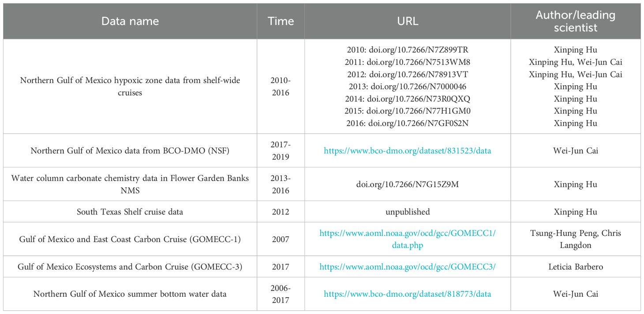Click the "Author/leading scientist" column header
The width and height of the screenshot is (644, 314).
point(575,21)
